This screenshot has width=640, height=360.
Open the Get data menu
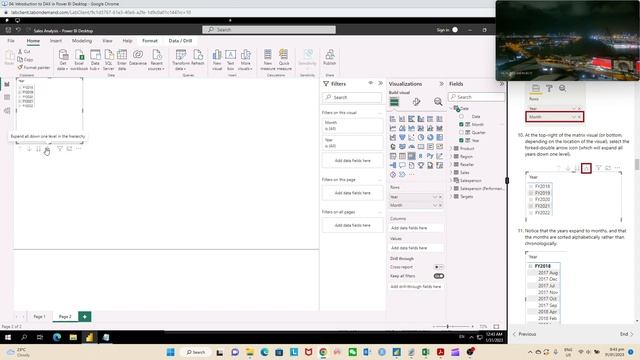(x=63, y=60)
